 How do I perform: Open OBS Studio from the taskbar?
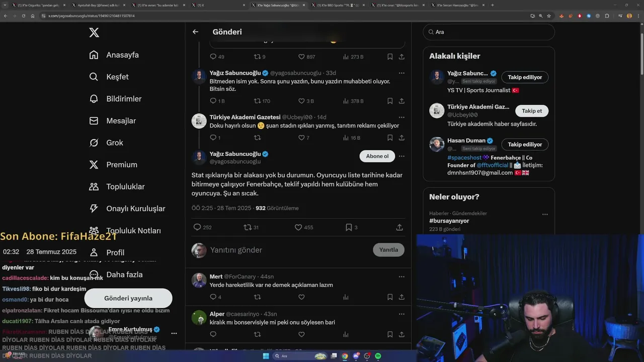click(x=367, y=356)
